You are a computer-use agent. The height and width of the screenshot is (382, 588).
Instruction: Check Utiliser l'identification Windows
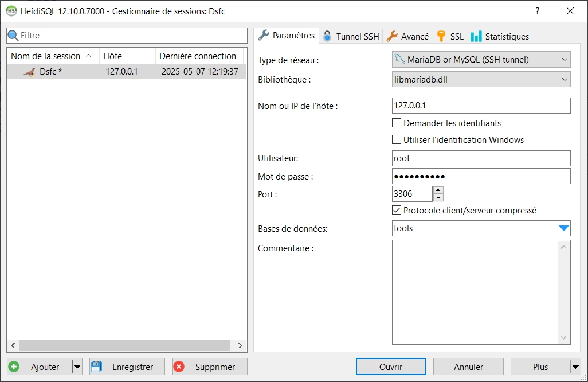(x=397, y=139)
